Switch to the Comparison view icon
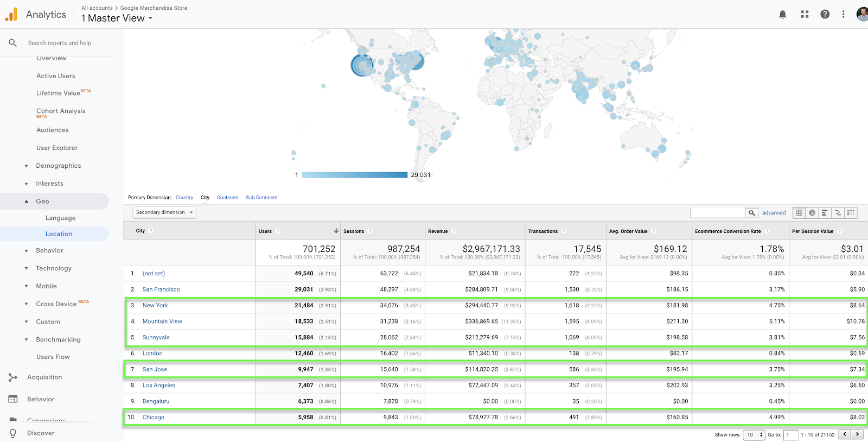This screenshot has width=868, height=442. tap(838, 213)
